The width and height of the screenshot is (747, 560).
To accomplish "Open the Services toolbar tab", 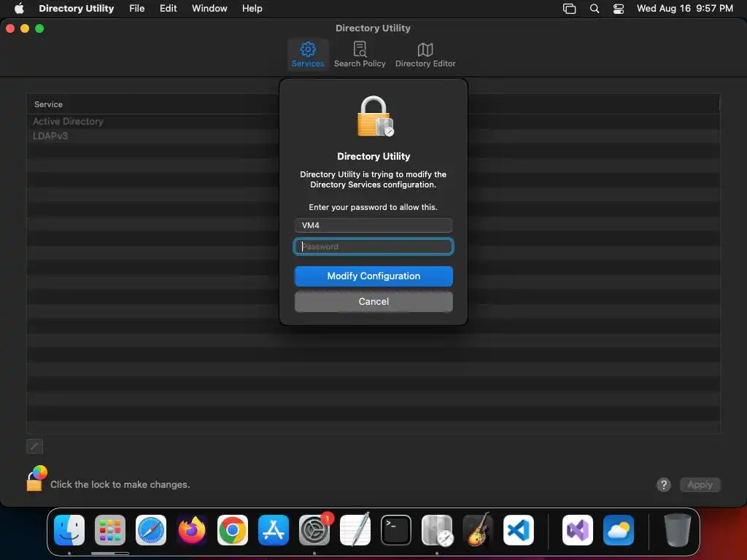I will point(308,55).
